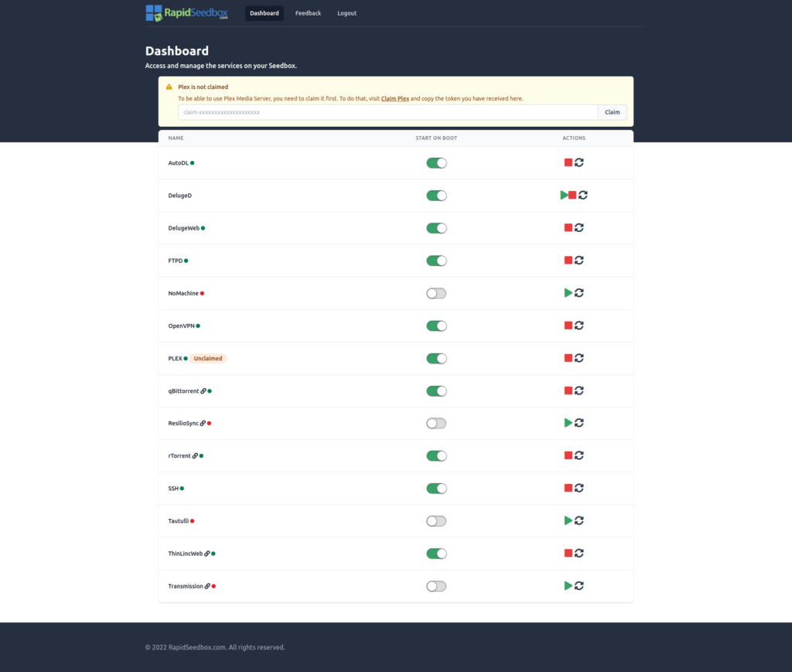Open the ResilioSync web link icon

[x=203, y=423]
